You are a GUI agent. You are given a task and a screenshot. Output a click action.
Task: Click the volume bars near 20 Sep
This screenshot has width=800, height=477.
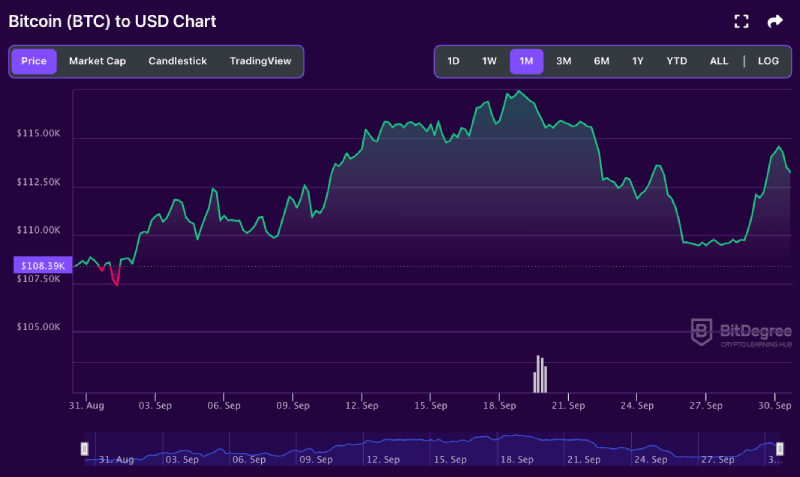point(540,374)
